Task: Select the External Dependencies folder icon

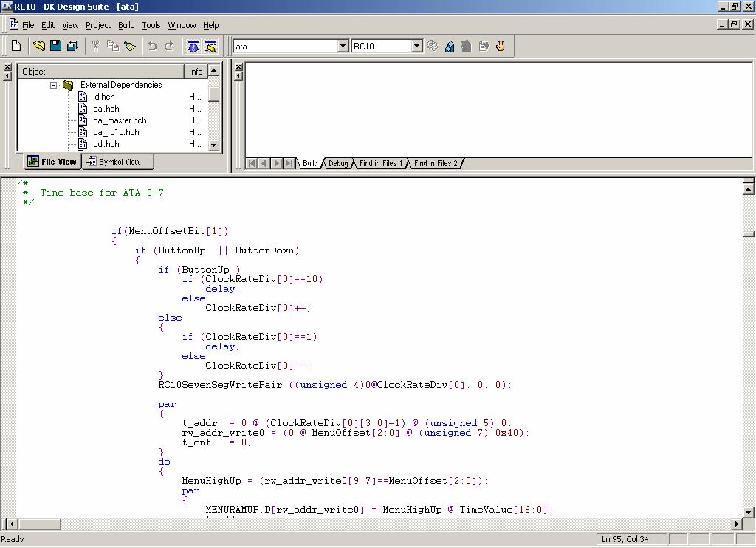Action: point(68,85)
